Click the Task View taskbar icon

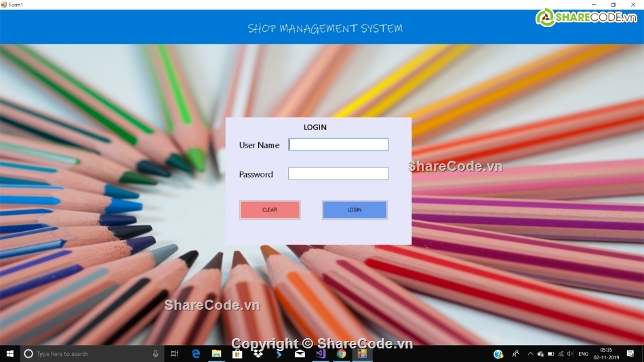(x=174, y=354)
